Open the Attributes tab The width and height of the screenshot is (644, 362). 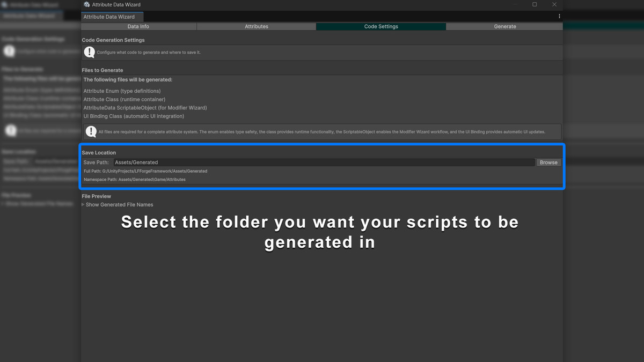point(257,26)
